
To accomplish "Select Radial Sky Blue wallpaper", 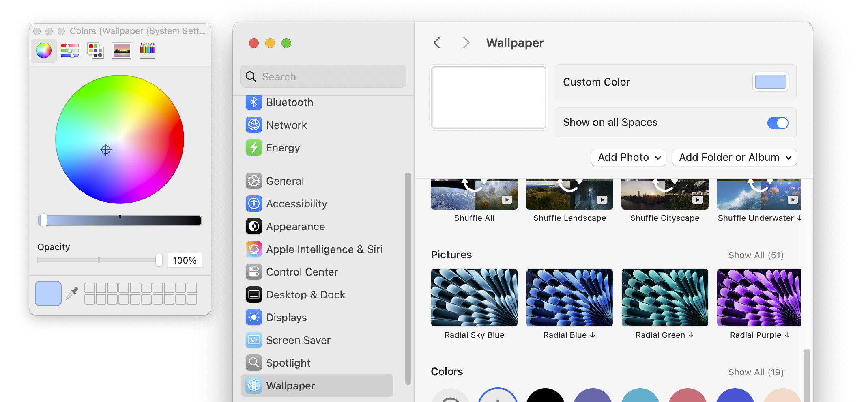I will [x=474, y=297].
